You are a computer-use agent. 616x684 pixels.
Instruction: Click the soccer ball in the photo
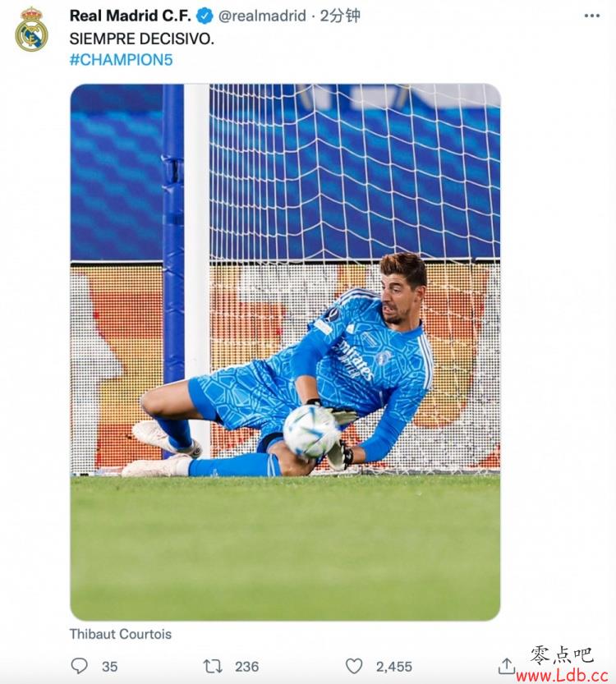pos(311,431)
